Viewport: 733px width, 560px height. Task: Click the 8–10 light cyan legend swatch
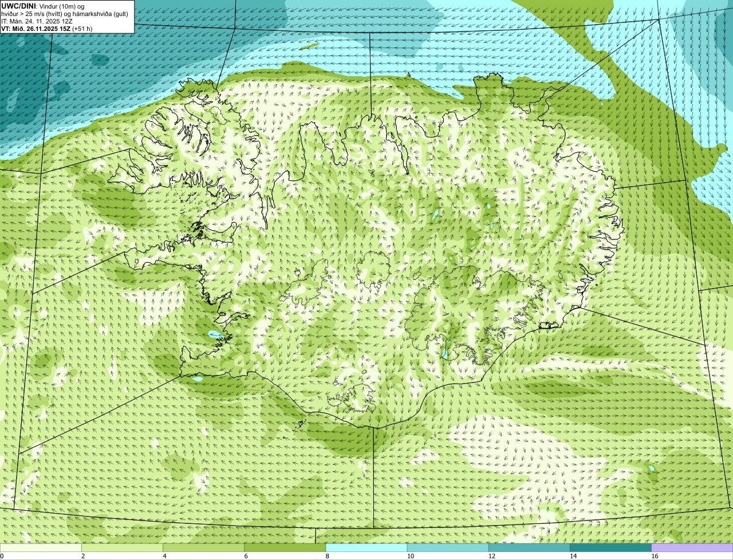pyautogui.click(x=366, y=547)
